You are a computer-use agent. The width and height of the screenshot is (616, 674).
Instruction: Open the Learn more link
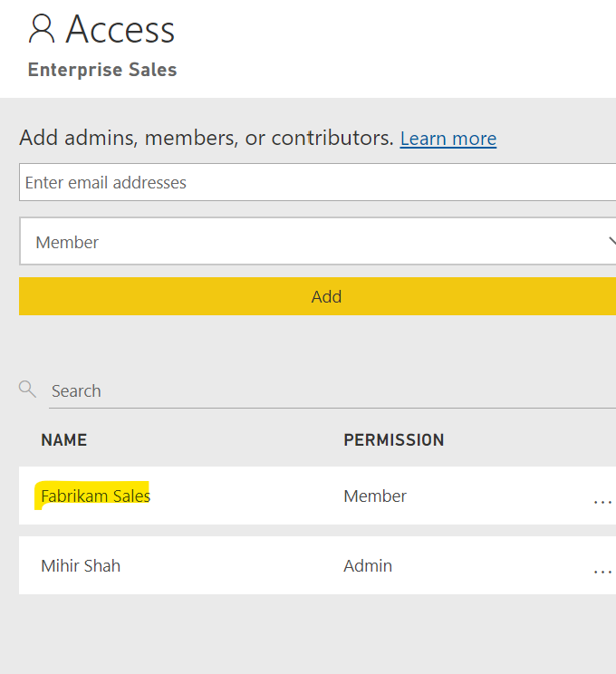[448, 139]
